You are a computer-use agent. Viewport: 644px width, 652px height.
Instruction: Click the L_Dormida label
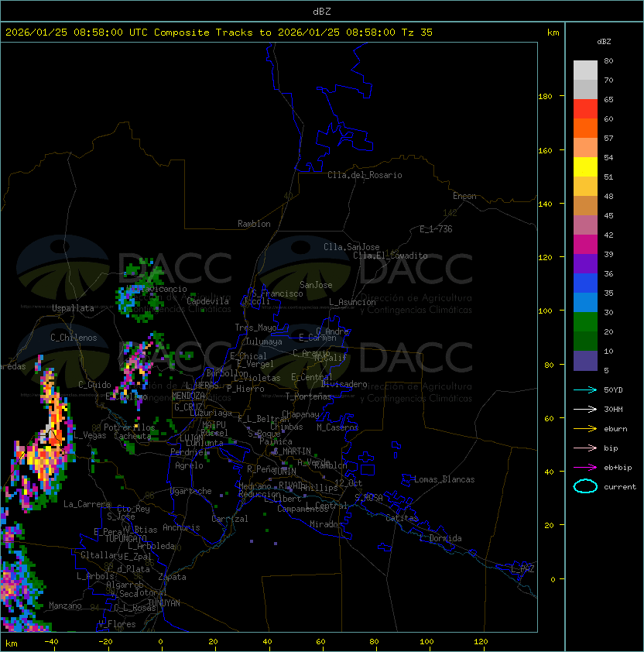tap(440, 538)
